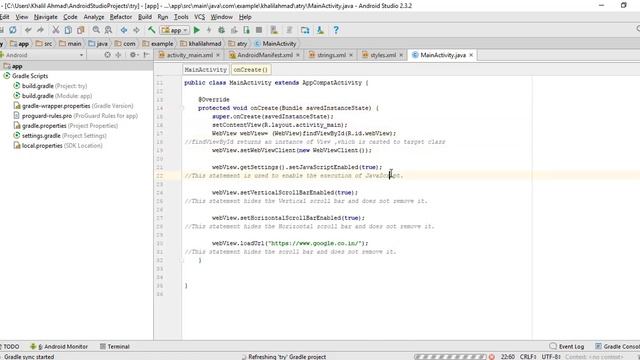The height and width of the screenshot is (360, 640).
Task: Open the Edit menu
Action: (x=4, y=17)
